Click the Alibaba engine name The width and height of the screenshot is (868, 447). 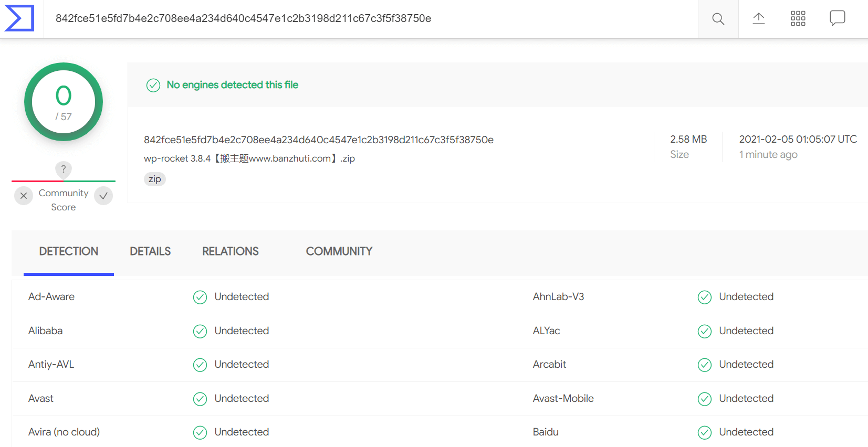tap(46, 331)
